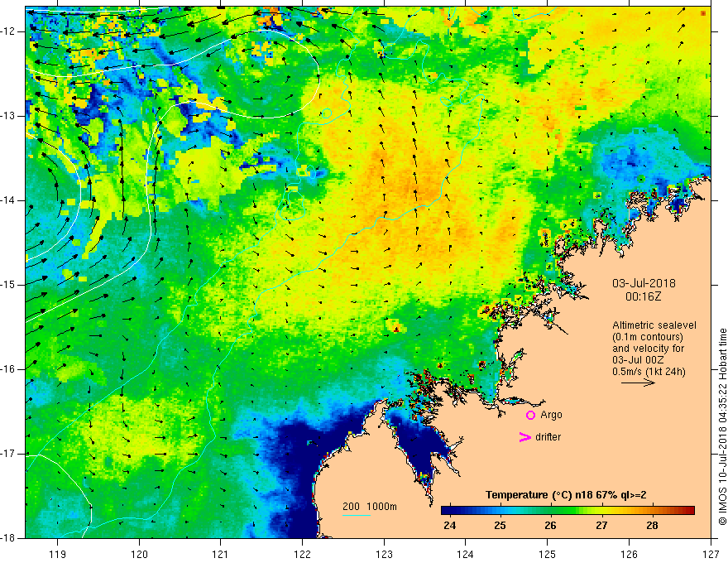Click the IMOS copyright timestamp vertical text

722,427
